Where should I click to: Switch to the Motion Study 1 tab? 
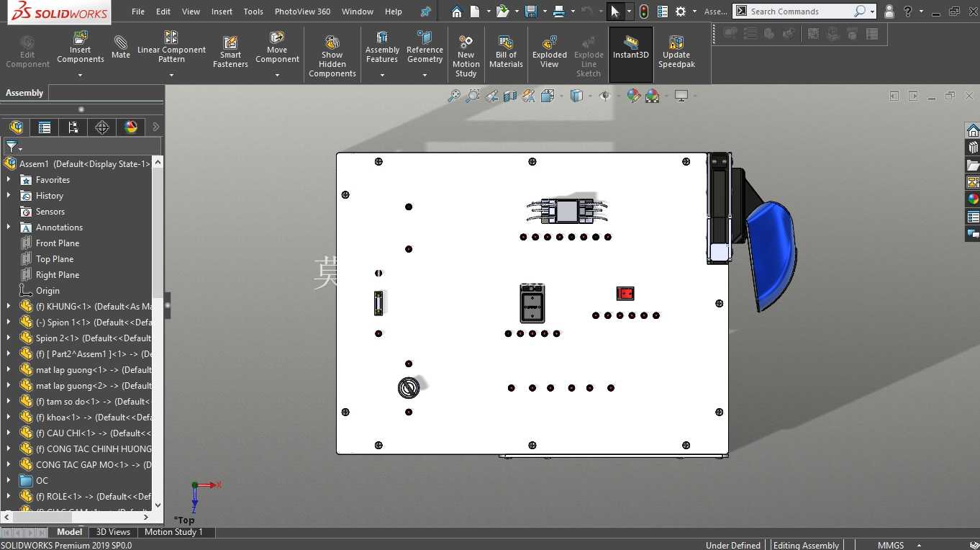coord(173,532)
